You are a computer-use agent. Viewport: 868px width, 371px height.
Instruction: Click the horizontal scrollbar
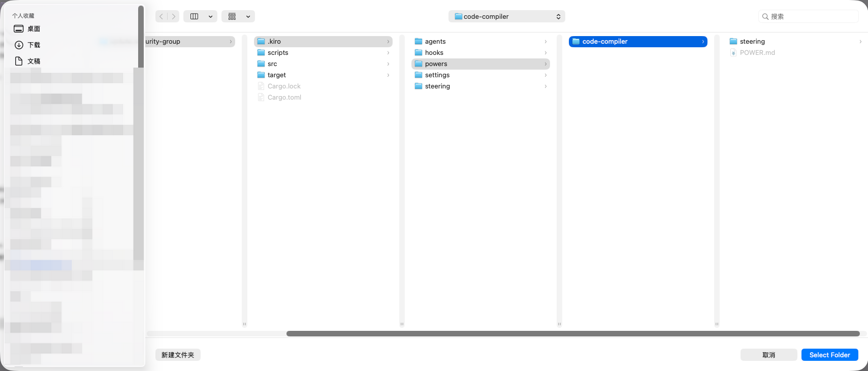click(572, 334)
